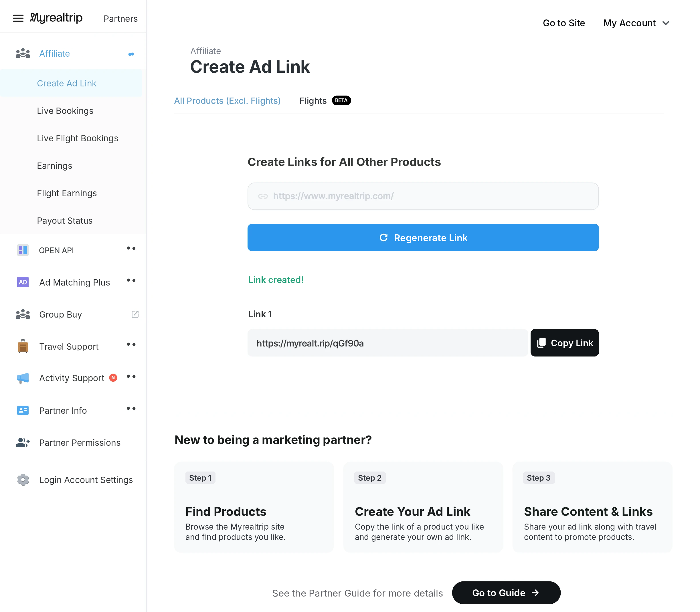Expand the Ad Matching Plus section
The height and width of the screenshot is (612, 700).
(x=131, y=280)
